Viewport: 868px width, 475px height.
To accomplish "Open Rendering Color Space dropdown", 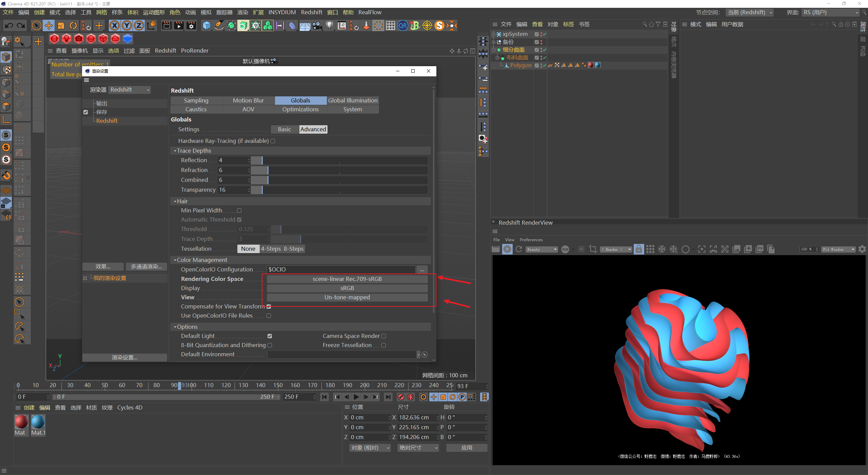I will [x=347, y=279].
